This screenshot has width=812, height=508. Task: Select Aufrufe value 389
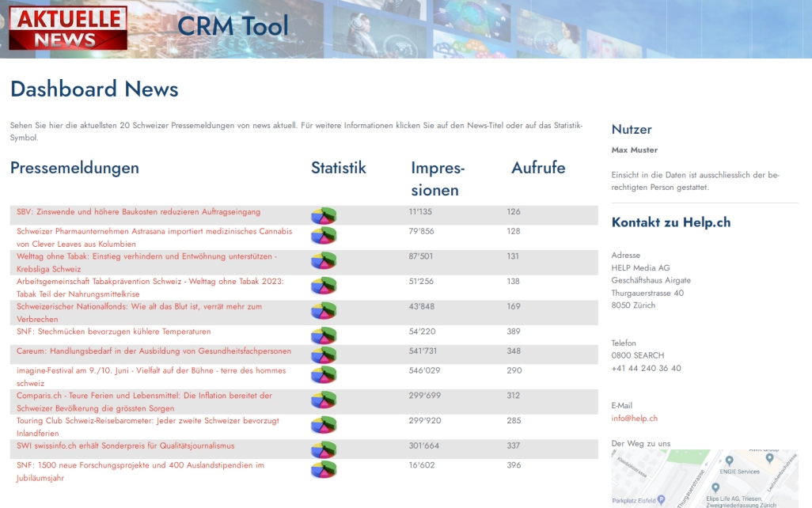click(x=514, y=332)
